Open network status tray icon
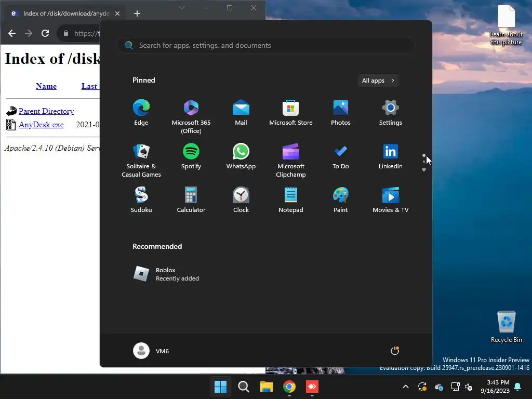Screen dimensions: 532x399 tap(455, 387)
